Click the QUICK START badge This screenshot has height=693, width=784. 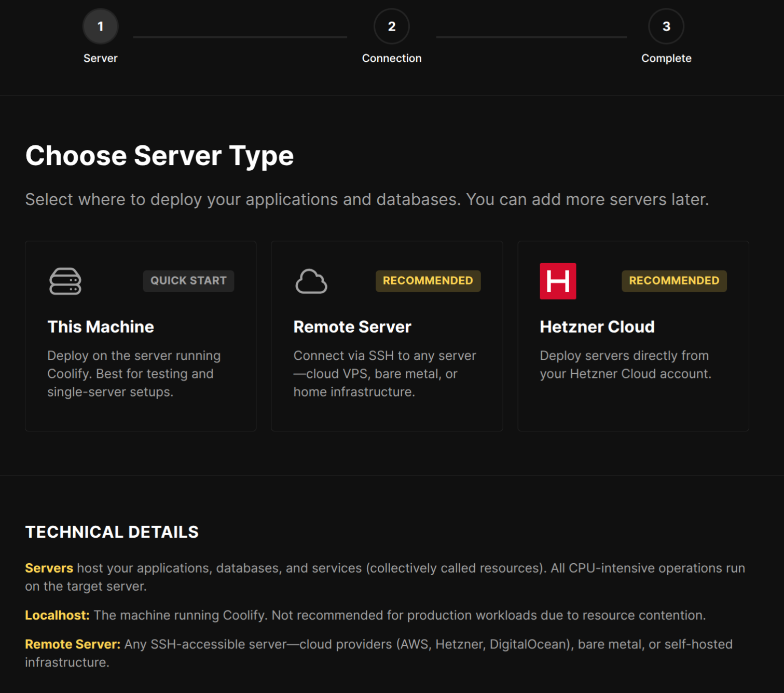[188, 281]
